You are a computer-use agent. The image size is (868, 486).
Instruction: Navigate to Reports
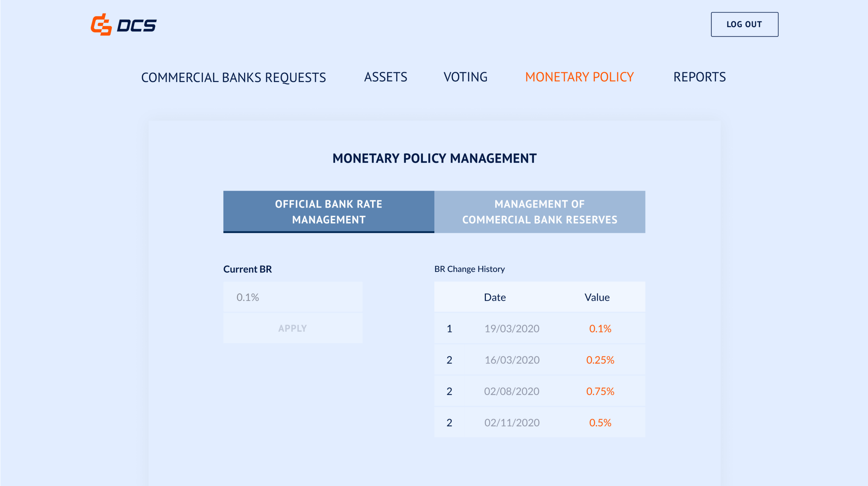699,77
